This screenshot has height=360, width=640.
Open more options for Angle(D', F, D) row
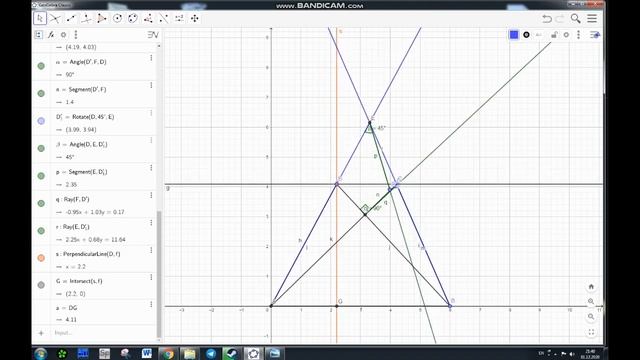(151, 58)
